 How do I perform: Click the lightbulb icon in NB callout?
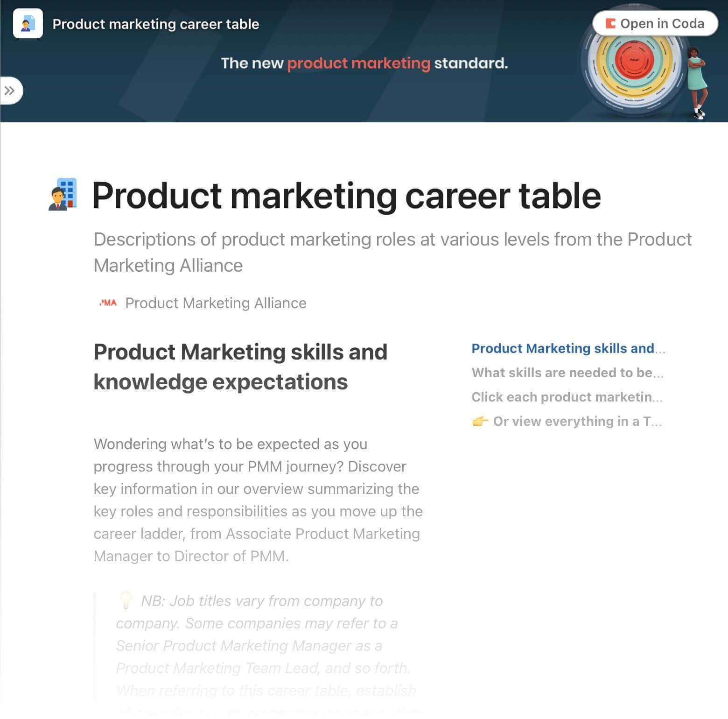[x=126, y=600]
